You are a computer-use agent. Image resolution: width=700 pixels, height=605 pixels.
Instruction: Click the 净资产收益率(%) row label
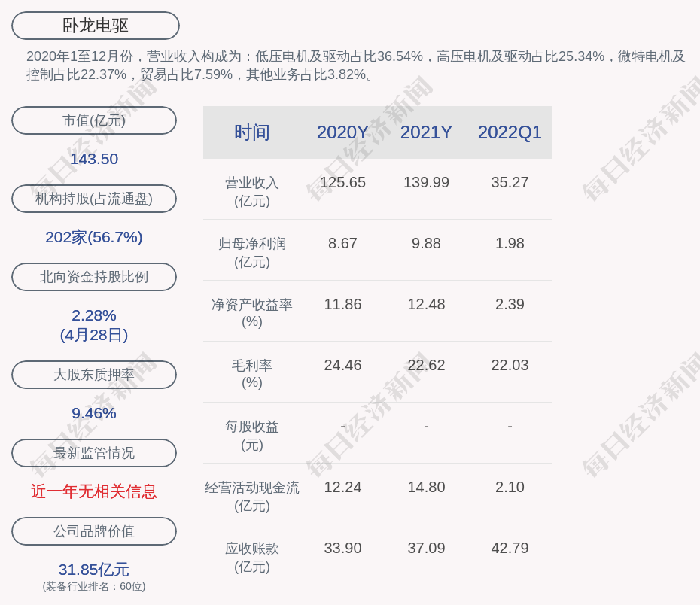pos(252,313)
